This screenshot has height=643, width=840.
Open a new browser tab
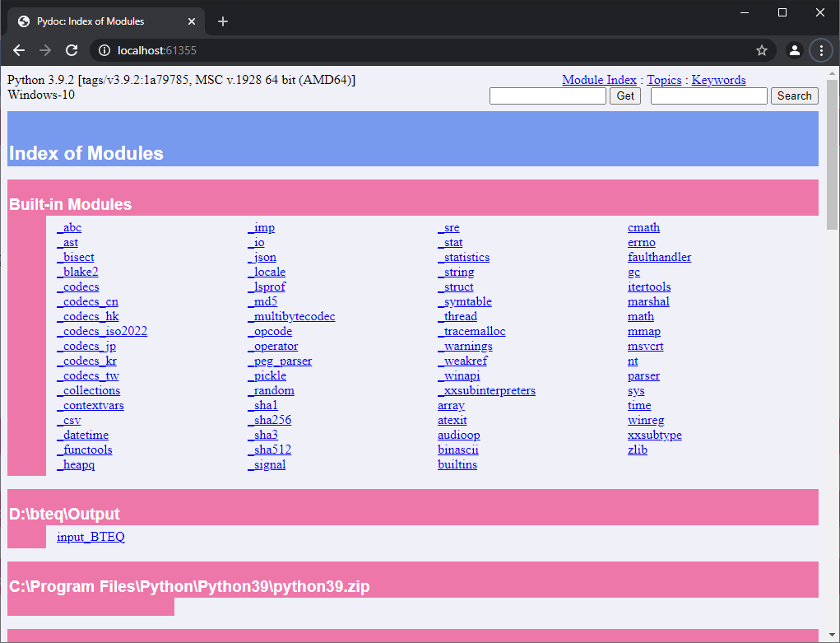click(222, 21)
